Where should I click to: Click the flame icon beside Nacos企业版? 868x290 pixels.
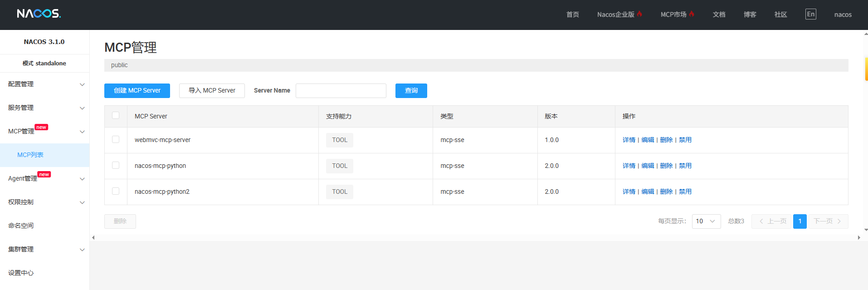pyautogui.click(x=639, y=14)
